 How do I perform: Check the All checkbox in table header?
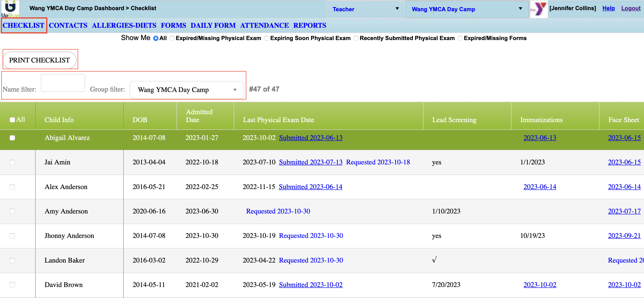(12, 120)
